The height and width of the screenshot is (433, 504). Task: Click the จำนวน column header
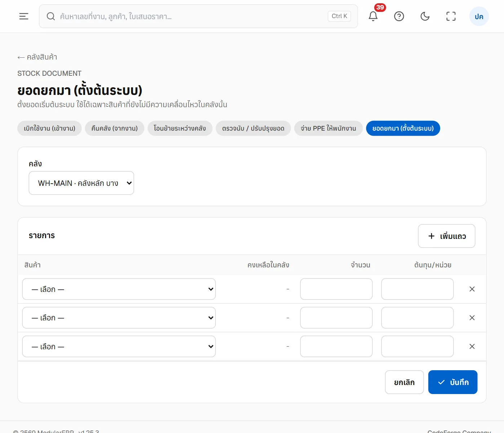coord(361,265)
